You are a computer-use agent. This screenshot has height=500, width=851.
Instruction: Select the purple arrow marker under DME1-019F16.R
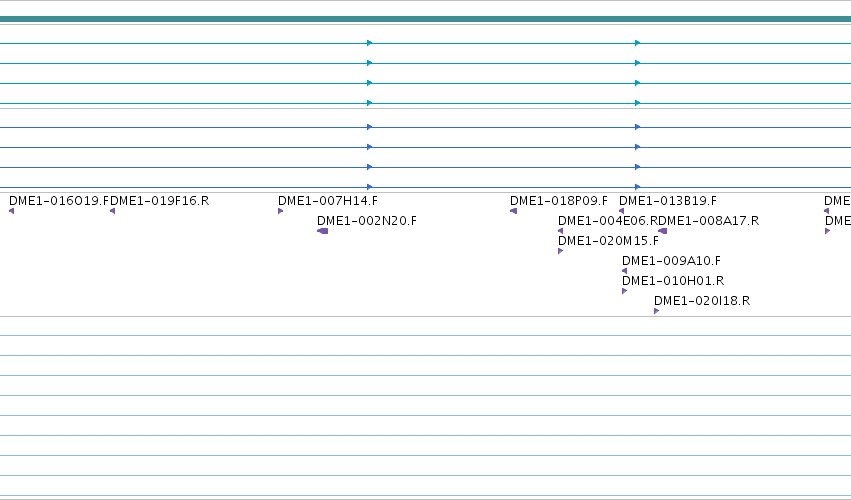[112, 211]
